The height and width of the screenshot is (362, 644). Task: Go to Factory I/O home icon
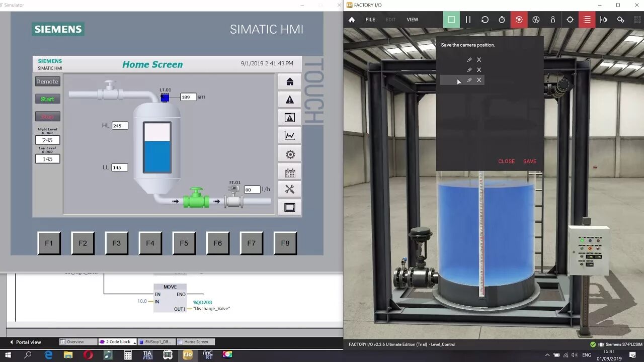pyautogui.click(x=352, y=20)
